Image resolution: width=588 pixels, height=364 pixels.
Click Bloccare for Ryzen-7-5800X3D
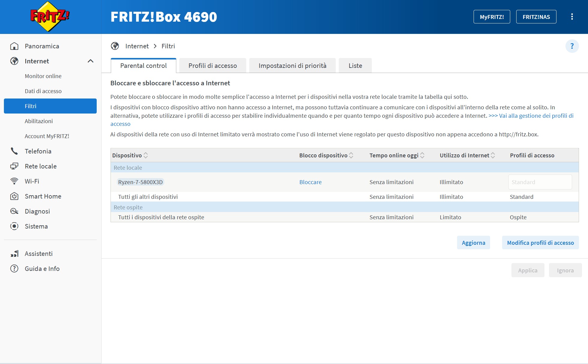click(x=310, y=182)
